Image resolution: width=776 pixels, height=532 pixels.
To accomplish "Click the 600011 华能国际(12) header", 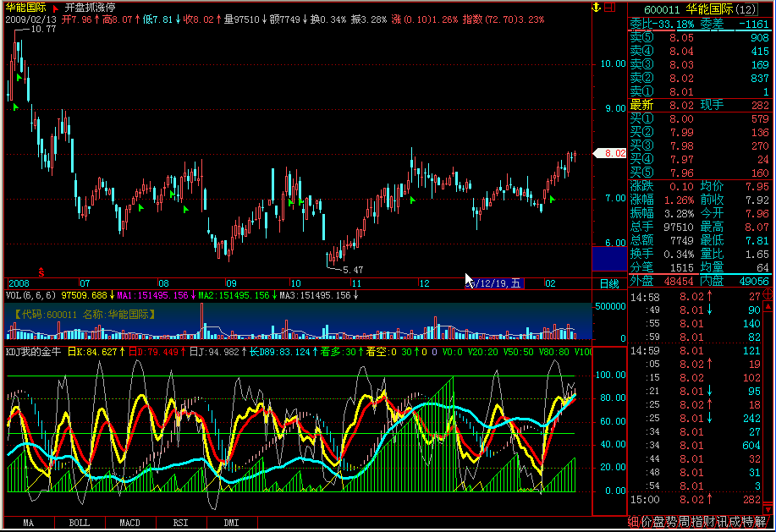I will tap(701, 9).
